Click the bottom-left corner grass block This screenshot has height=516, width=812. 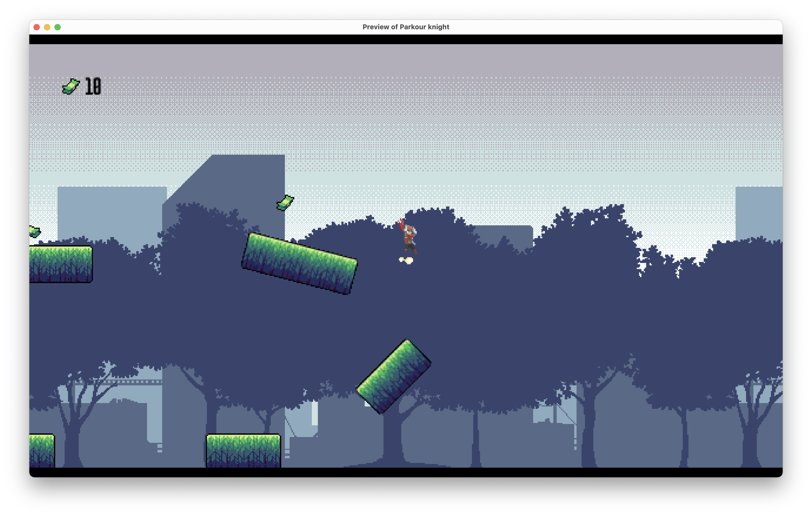[42, 451]
